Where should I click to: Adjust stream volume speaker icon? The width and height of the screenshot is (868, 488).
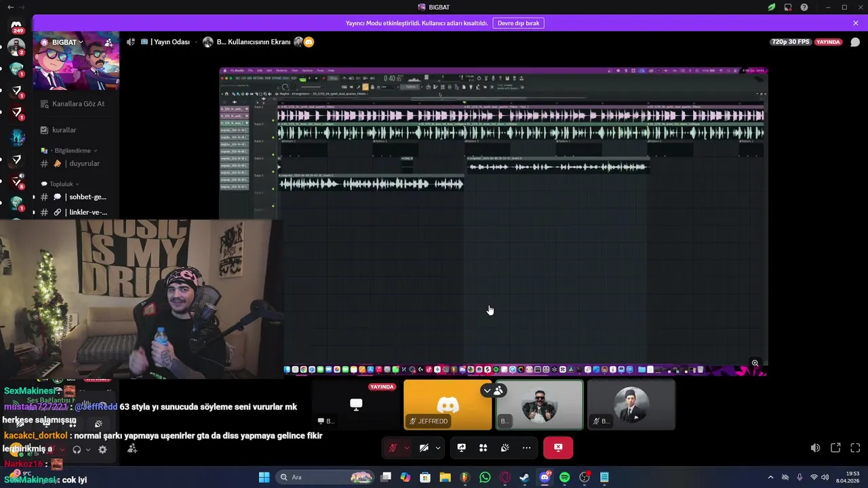[x=815, y=448]
